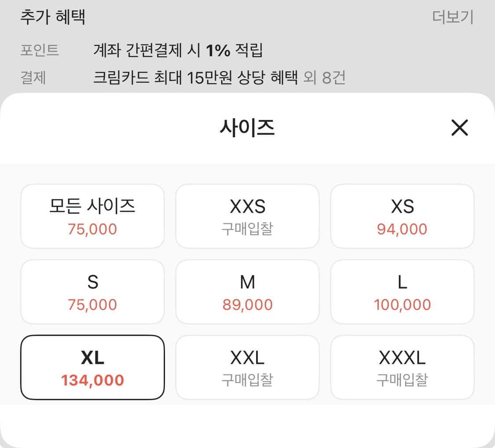The width and height of the screenshot is (495, 448).
Task: Select the 모든 사이즈 option
Action: 92,216
